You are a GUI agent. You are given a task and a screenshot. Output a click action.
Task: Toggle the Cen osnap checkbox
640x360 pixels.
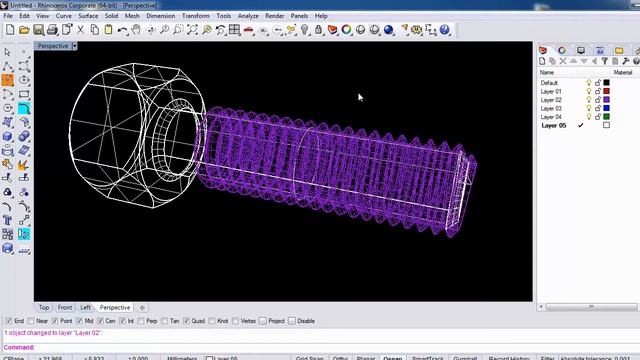pyautogui.click(x=100, y=321)
